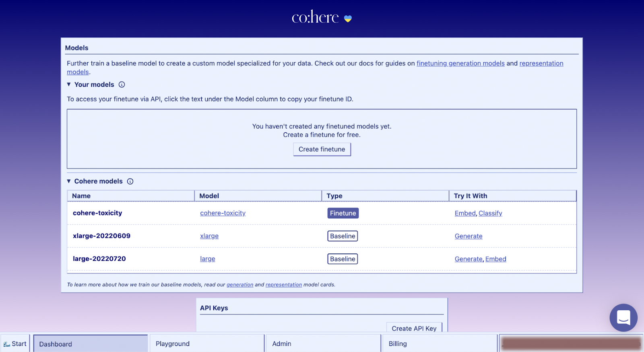Open the chat support bubble icon
The width and height of the screenshot is (644, 352).
pos(623,317)
